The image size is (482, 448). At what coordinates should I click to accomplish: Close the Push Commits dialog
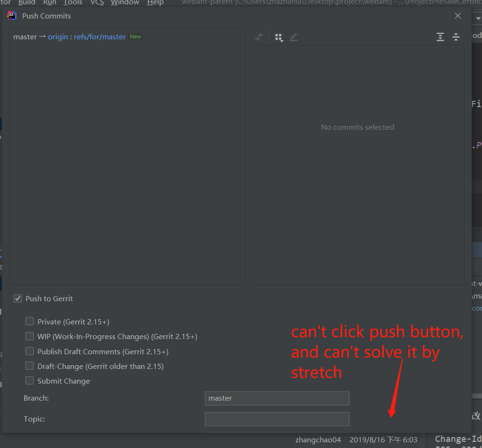tap(458, 16)
